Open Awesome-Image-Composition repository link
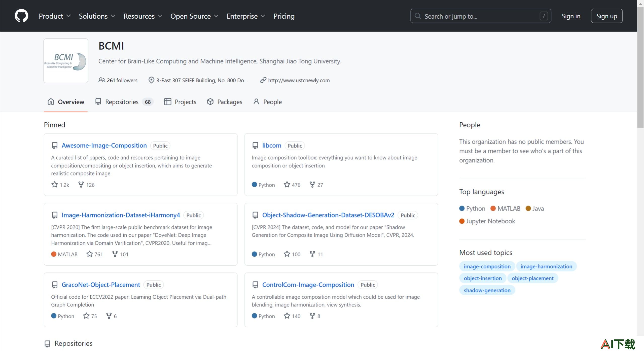Image resolution: width=644 pixels, height=351 pixels. [x=104, y=145]
